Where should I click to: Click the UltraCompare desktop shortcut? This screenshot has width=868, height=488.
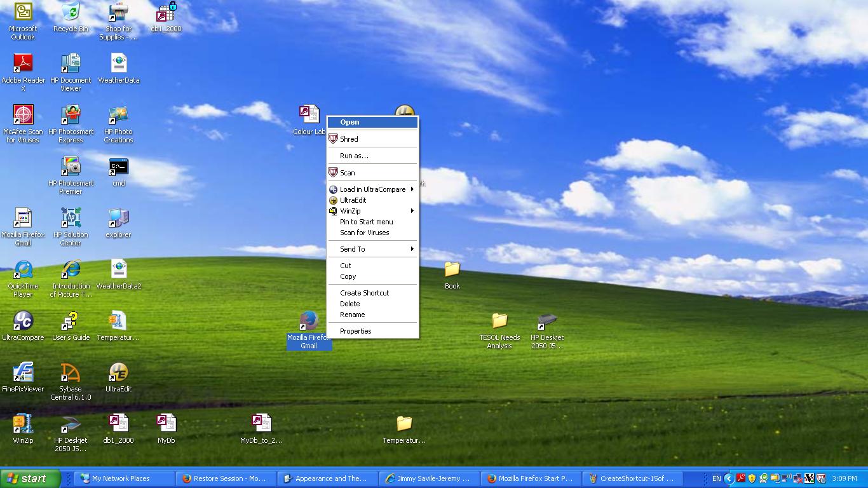point(23,322)
